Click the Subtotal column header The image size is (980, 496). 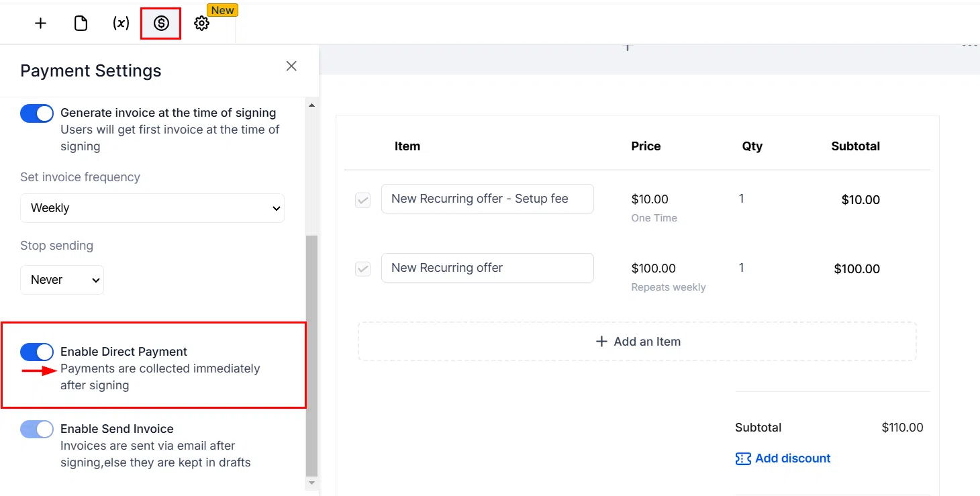tap(856, 146)
